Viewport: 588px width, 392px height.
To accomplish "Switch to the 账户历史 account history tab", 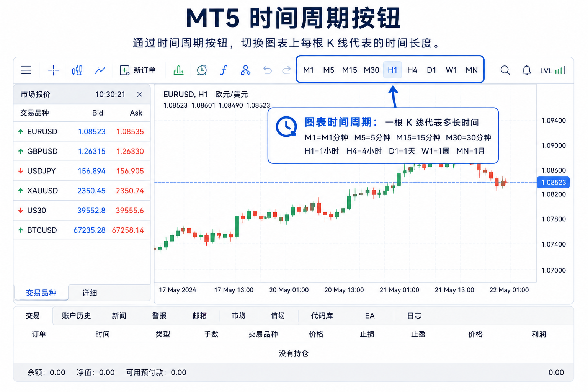I will pos(76,316).
